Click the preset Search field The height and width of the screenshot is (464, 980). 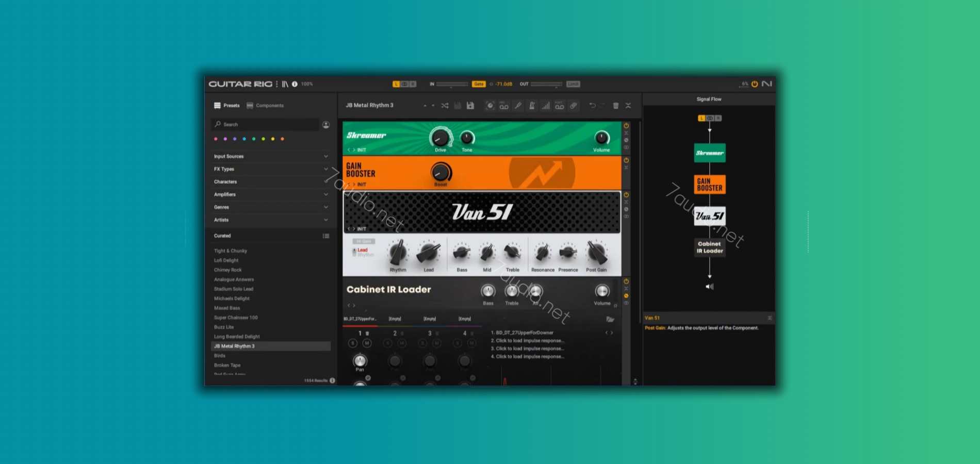tap(265, 125)
